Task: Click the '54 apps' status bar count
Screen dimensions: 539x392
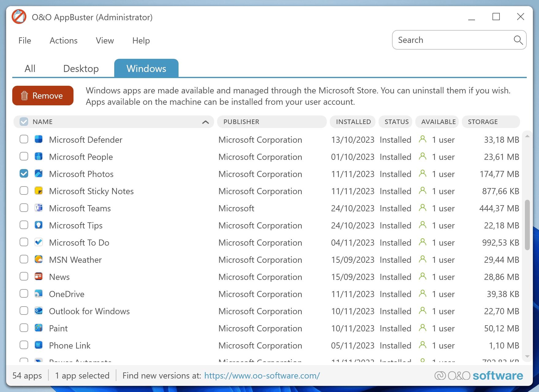Action: coord(27,375)
